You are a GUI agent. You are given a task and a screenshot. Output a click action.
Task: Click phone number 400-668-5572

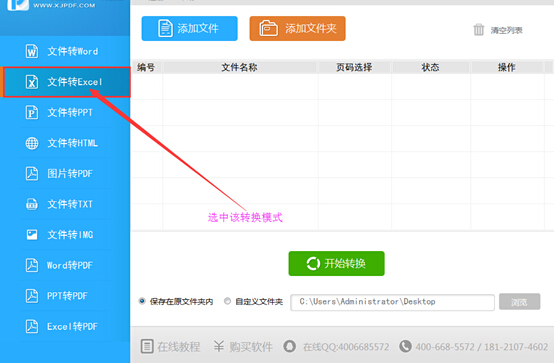(x=445, y=347)
